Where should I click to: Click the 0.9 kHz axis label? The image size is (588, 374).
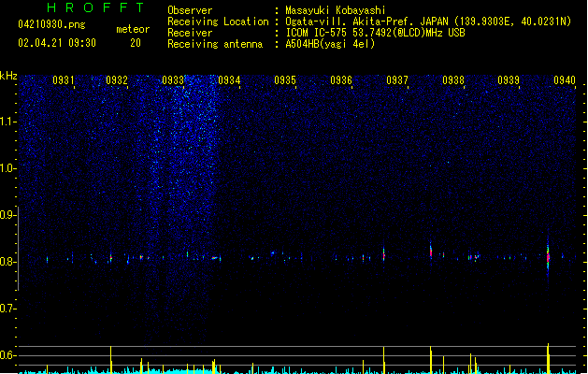click(7, 215)
